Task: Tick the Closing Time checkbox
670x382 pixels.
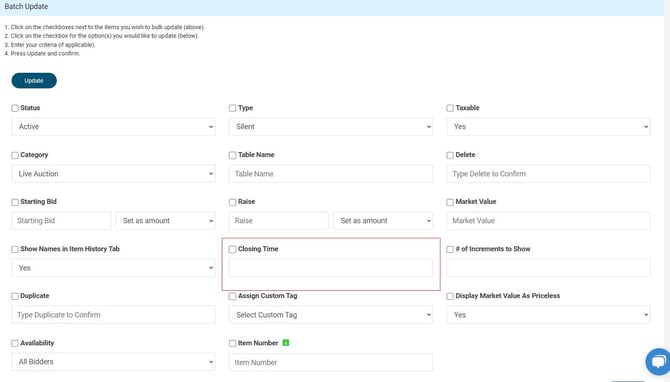Action: click(x=232, y=249)
